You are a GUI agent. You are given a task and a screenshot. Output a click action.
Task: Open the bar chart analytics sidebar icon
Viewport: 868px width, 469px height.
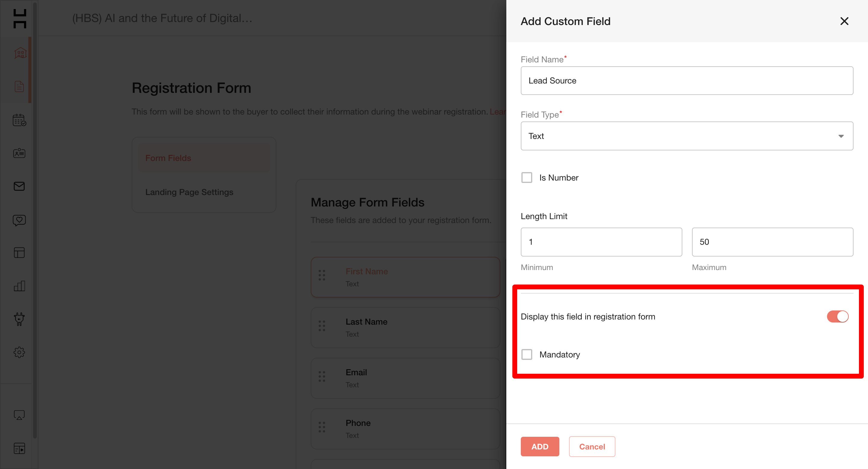click(x=19, y=286)
